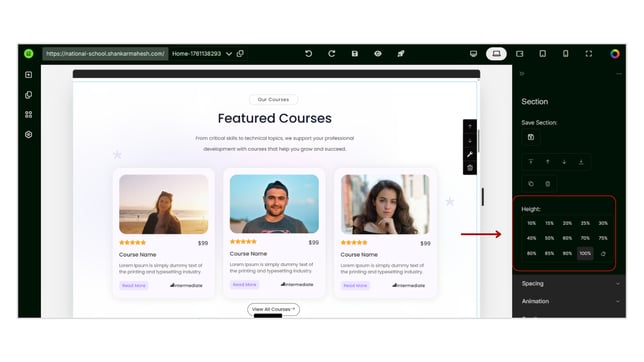Click the Save Section icon button
The image size is (644, 362).
click(531, 137)
